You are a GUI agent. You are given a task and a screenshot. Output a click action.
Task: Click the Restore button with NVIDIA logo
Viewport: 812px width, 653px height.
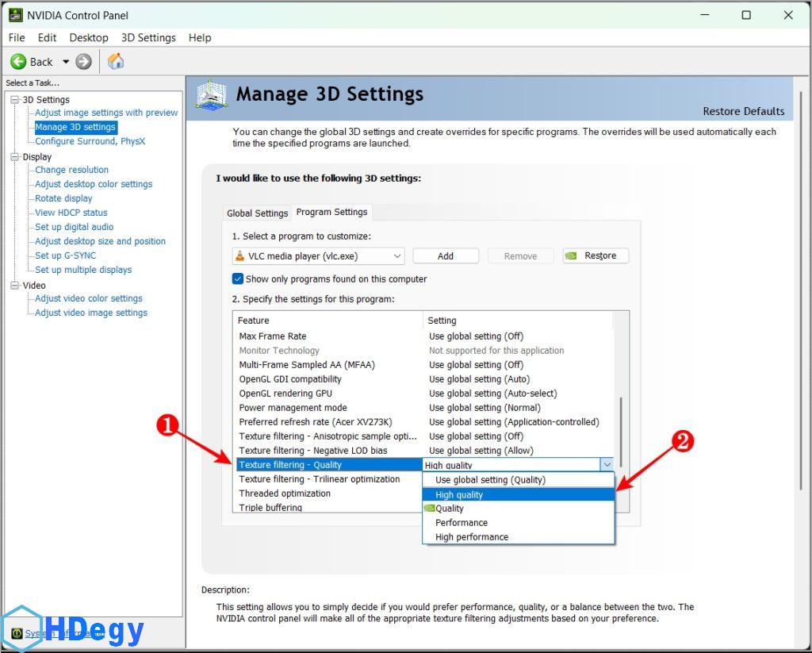(596, 255)
